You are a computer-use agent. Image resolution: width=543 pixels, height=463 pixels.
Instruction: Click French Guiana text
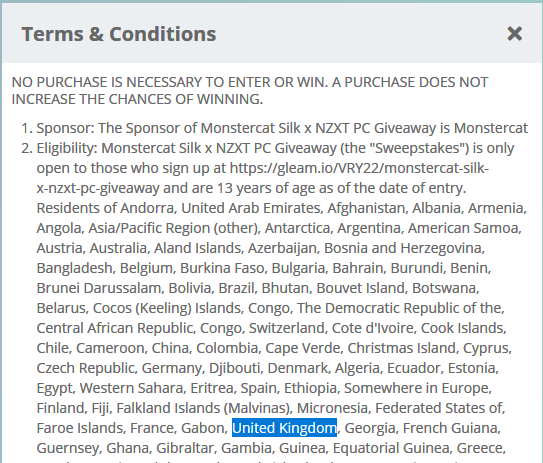click(451, 428)
